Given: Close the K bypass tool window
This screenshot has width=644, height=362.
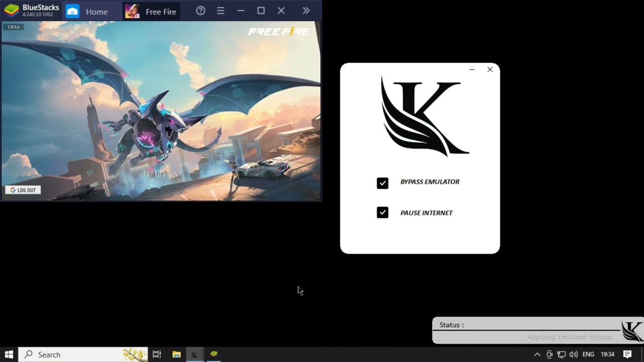Looking at the screenshot, I should pyautogui.click(x=490, y=69).
